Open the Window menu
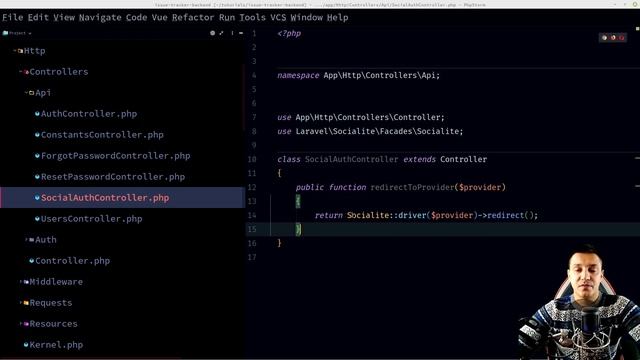 (307, 18)
